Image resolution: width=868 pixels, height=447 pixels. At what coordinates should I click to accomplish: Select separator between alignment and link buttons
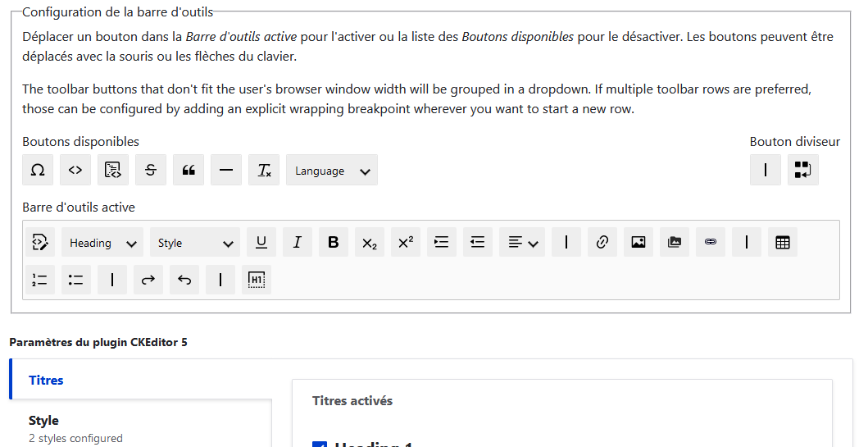click(x=566, y=242)
